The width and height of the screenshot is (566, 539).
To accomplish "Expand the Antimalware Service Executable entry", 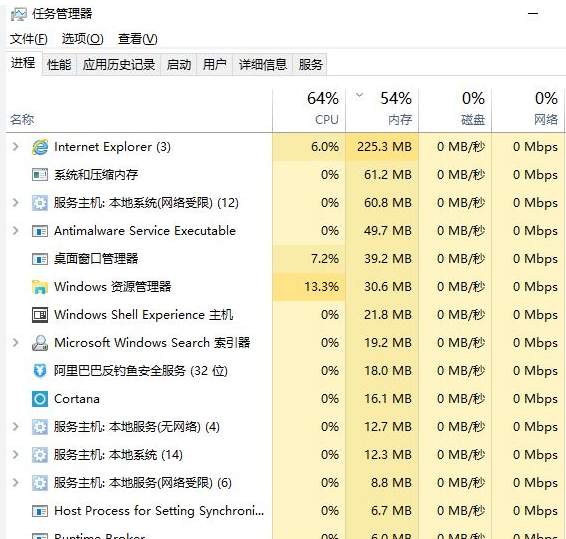I will click(x=16, y=230).
